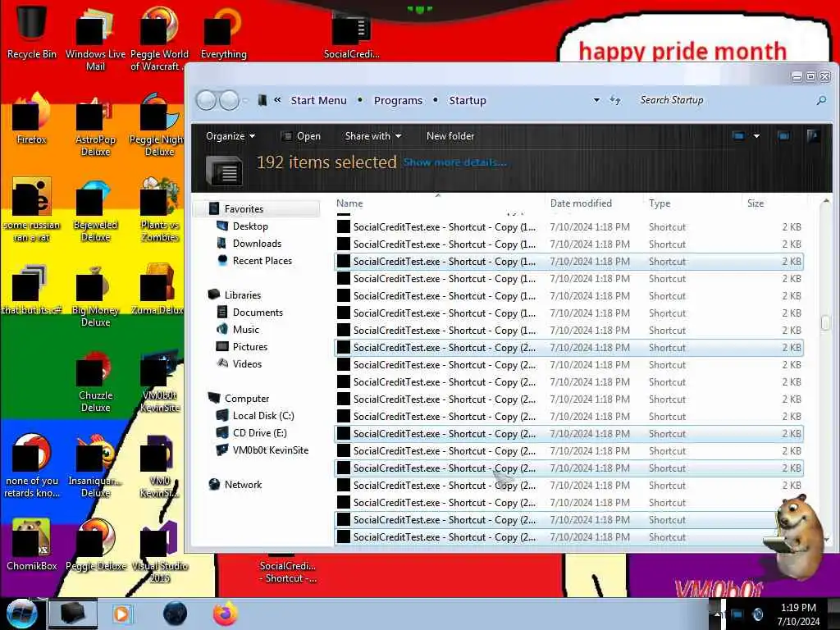Click the Open toolbar button
840x630 pixels.
(x=302, y=136)
